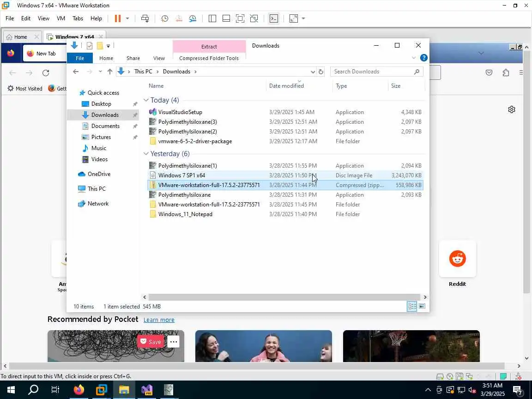This screenshot has height=399, width=532.
Task: Select Network in navigation pane
Action: (x=98, y=204)
